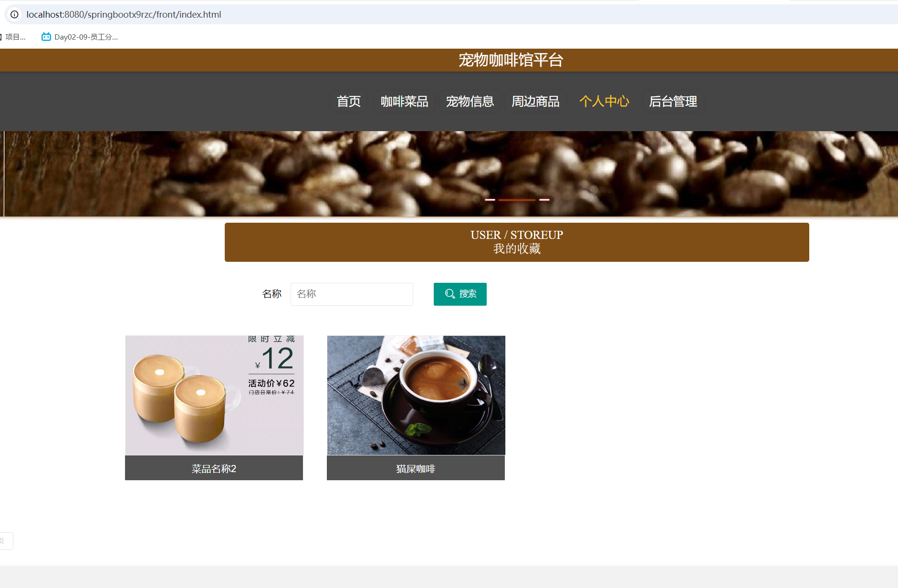
Task: Click the site info icon in the address bar
Action: [14, 14]
